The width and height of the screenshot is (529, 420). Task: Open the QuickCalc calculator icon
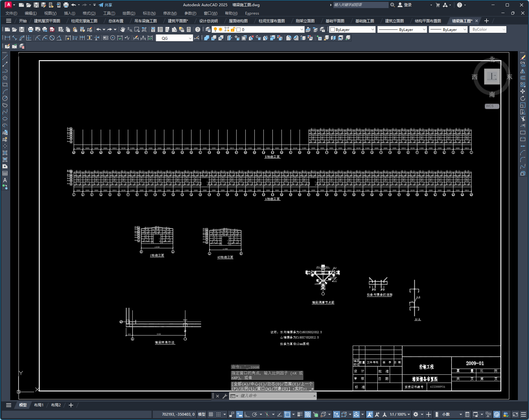189,29
